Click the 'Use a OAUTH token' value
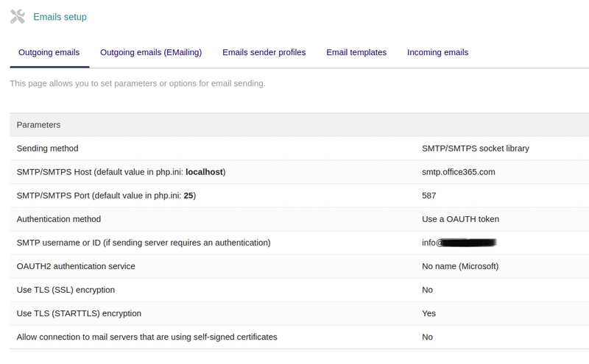589x364 pixels. click(x=461, y=219)
